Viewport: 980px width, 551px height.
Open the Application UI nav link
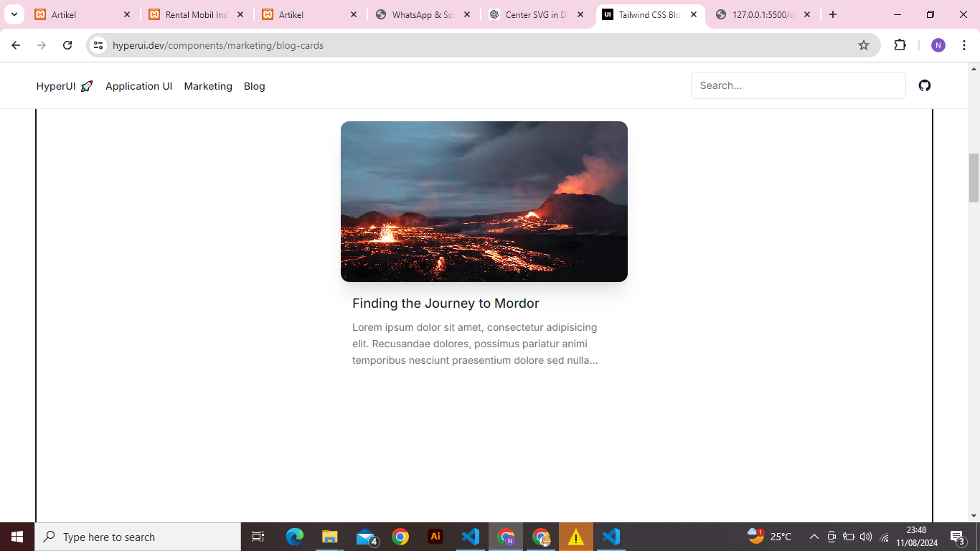pos(138,86)
